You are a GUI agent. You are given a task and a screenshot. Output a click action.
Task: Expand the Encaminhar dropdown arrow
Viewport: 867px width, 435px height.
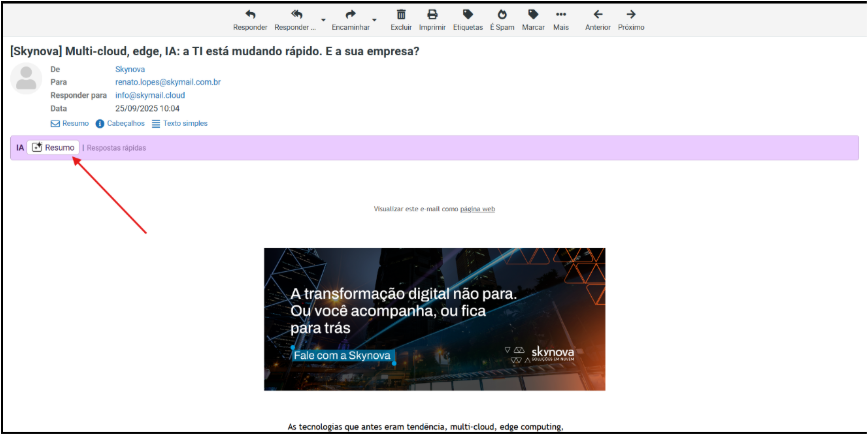(x=374, y=19)
